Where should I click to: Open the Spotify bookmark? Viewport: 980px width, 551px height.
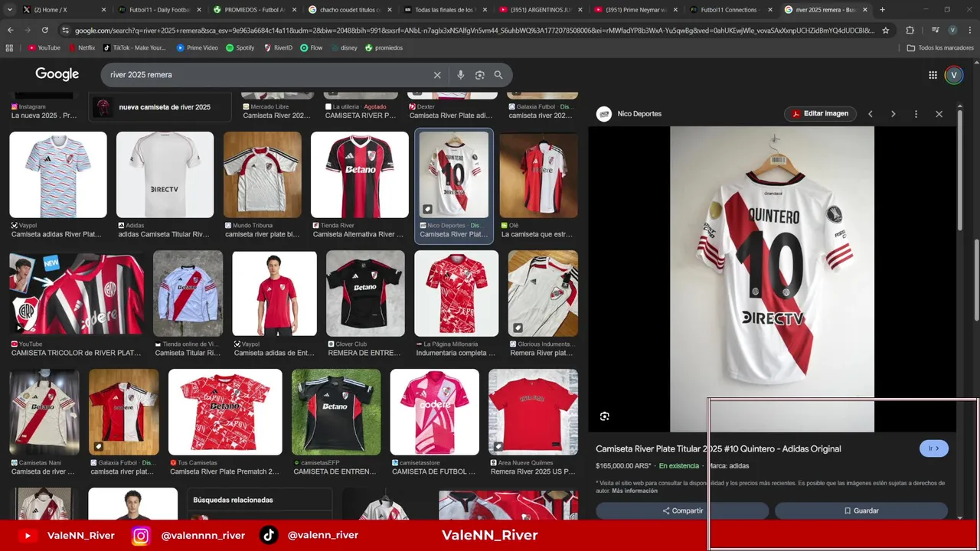point(240,47)
